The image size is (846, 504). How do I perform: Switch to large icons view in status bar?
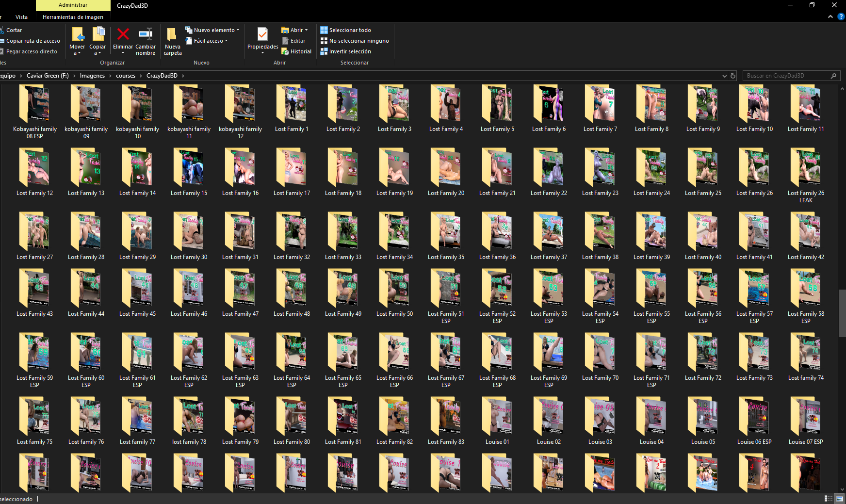pos(840,499)
